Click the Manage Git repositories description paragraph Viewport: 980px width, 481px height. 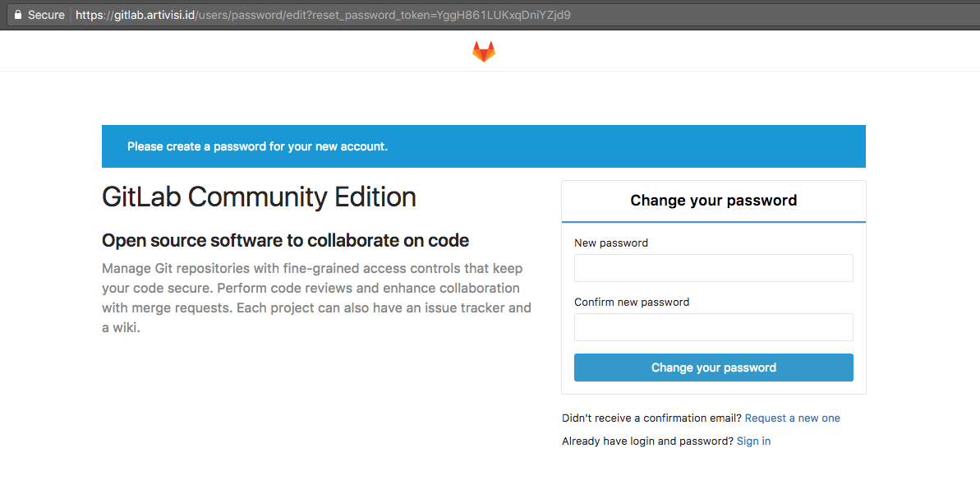316,298
